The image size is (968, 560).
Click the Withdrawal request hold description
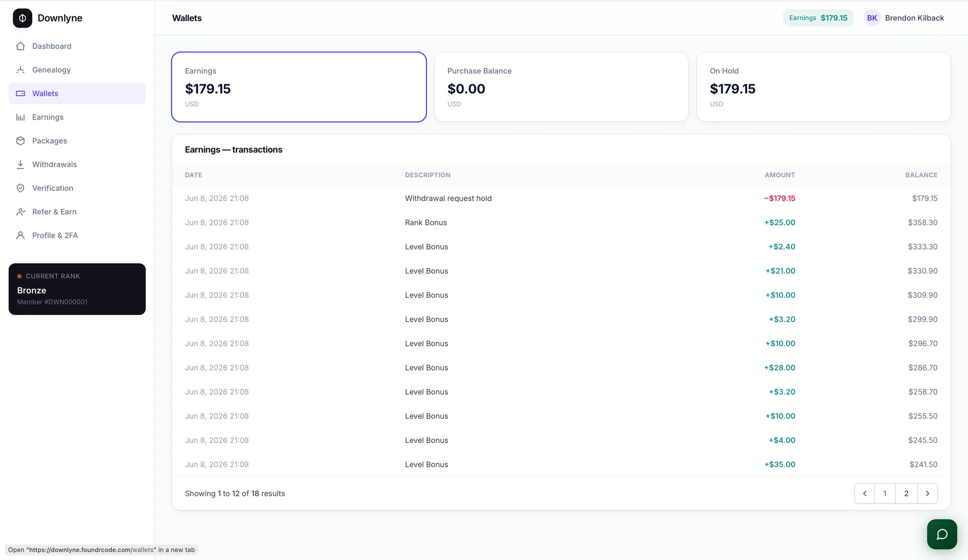(x=448, y=199)
